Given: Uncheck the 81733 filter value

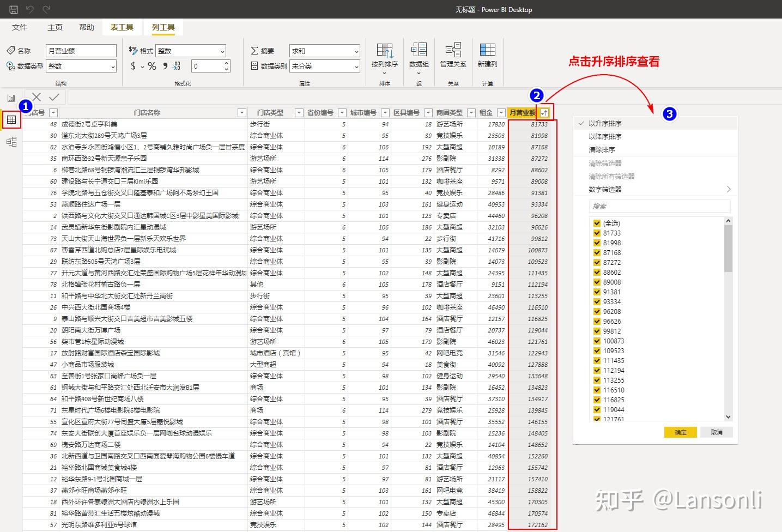Looking at the screenshot, I should 597,233.
